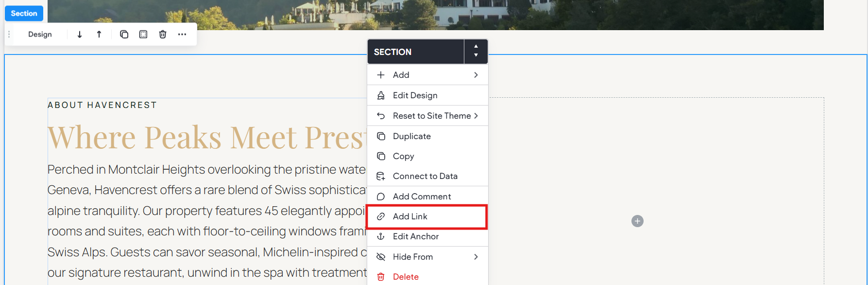Click the section layout frame icon
Screen dimensions: 868x285
(x=143, y=35)
